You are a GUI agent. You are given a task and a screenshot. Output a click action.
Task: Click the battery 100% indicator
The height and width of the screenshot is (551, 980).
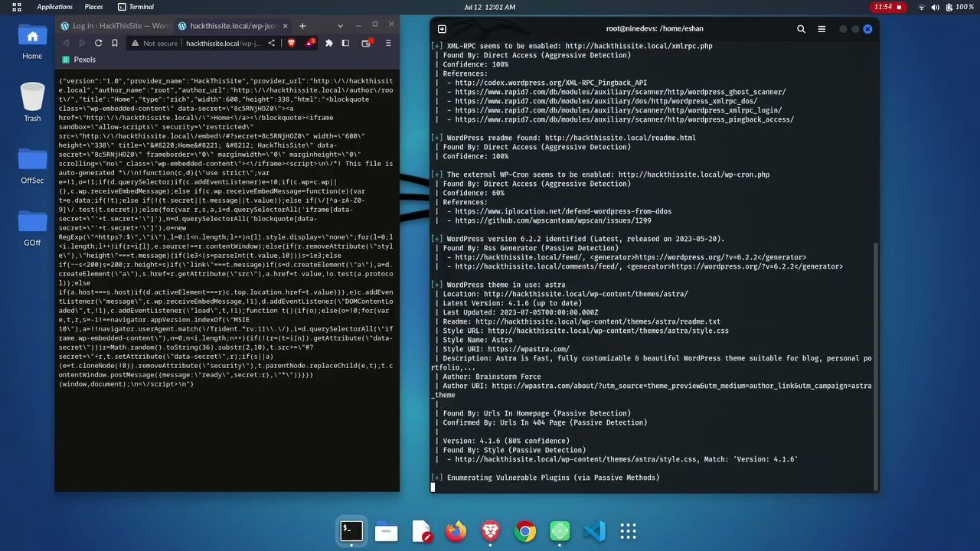click(959, 7)
